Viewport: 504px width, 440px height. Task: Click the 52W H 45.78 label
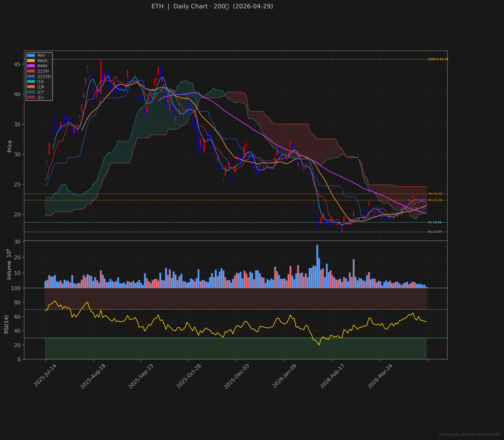coord(438,59)
